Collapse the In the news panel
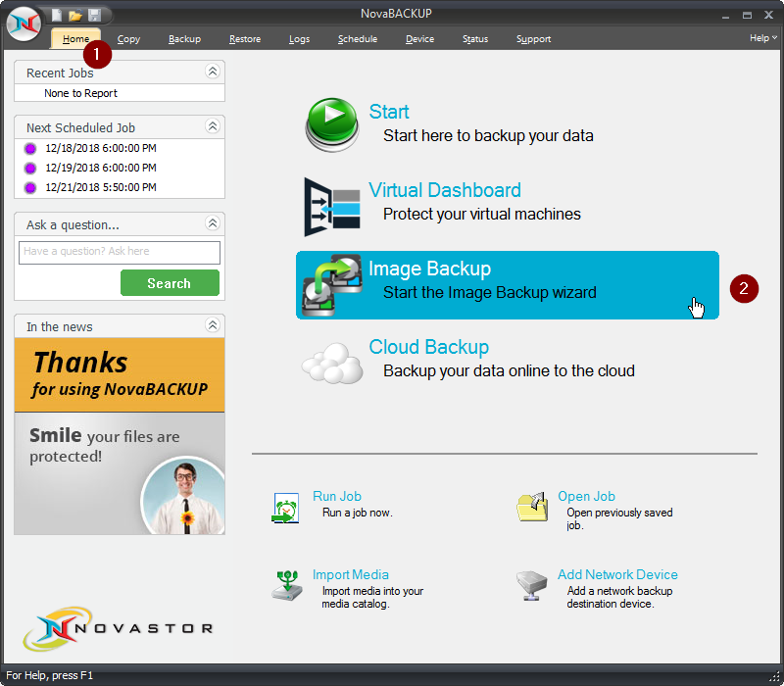The image size is (784, 686). 213,325
